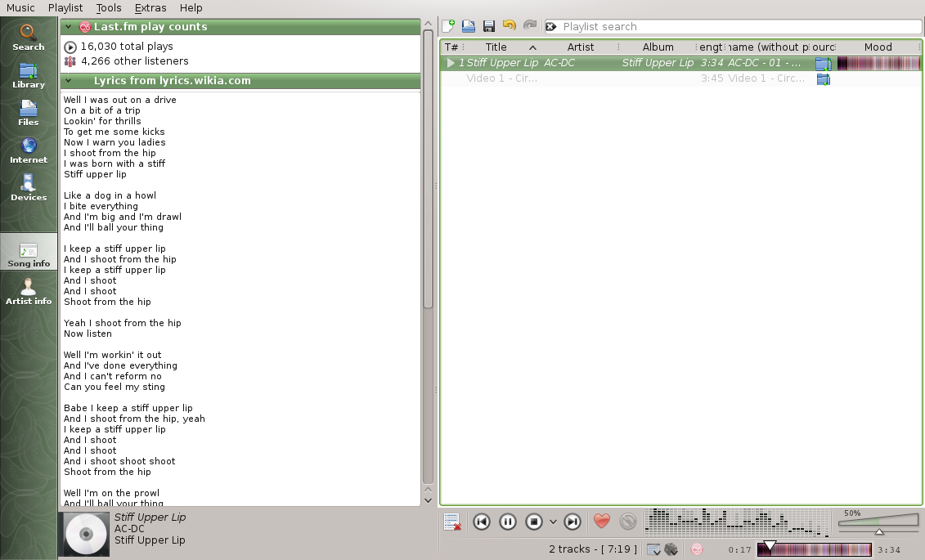This screenshot has height=560, width=925.
Task: Click the '16,030 total plays' text
Action: click(x=127, y=47)
